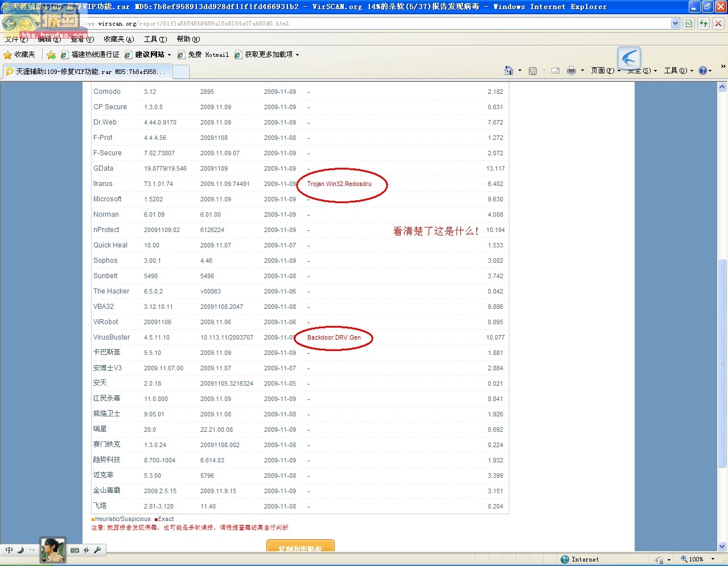Open the 编辑(E) Edit menu
The width and height of the screenshot is (728, 566).
(49, 39)
